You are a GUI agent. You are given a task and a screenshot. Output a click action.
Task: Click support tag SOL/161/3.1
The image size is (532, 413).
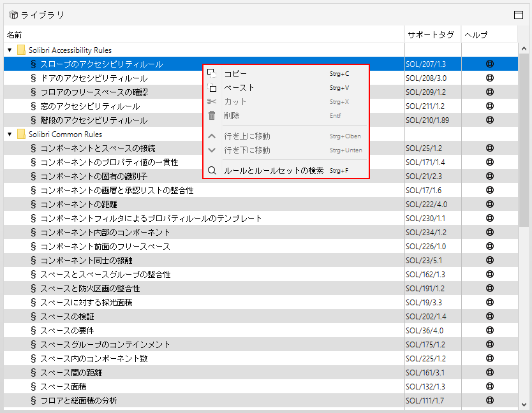point(425,373)
